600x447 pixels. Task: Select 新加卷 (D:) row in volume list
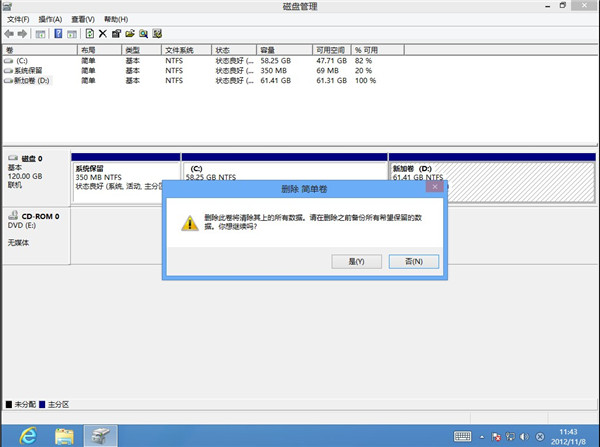[28, 80]
